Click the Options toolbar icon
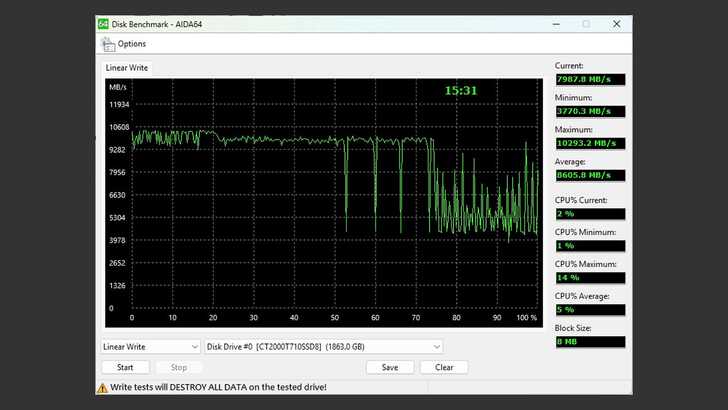This screenshot has width=728, height=410. (x=107, y=44)
